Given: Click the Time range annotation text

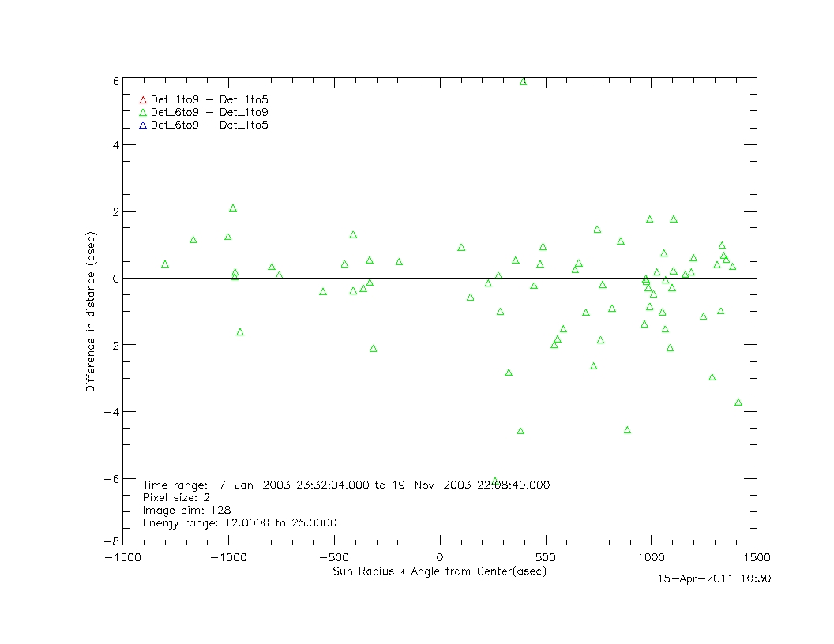Looking at the screenshot, I should (x=346, y=485).
